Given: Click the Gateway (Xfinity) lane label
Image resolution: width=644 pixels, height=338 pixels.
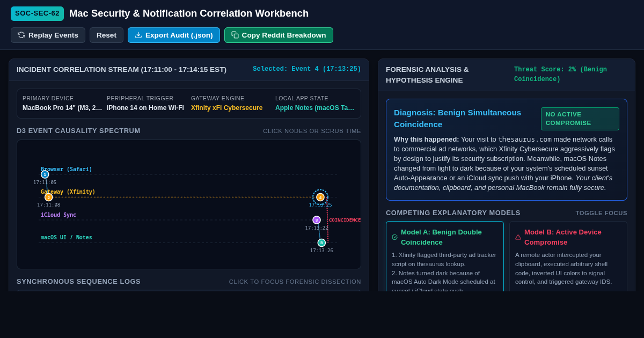Looking at the screenshot, I should [68, 192].
